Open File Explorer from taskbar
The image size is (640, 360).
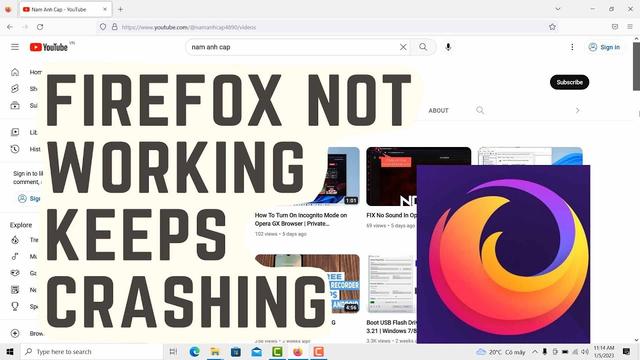215,351
